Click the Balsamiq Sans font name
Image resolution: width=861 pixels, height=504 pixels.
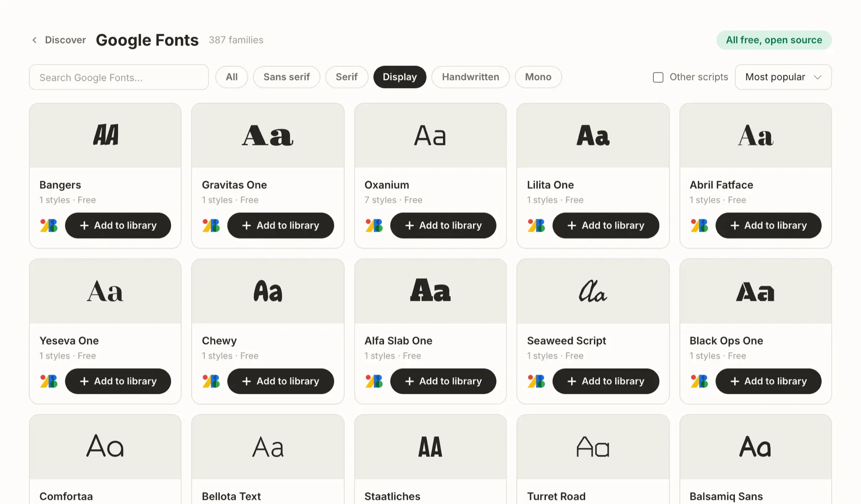pos(726,496)
